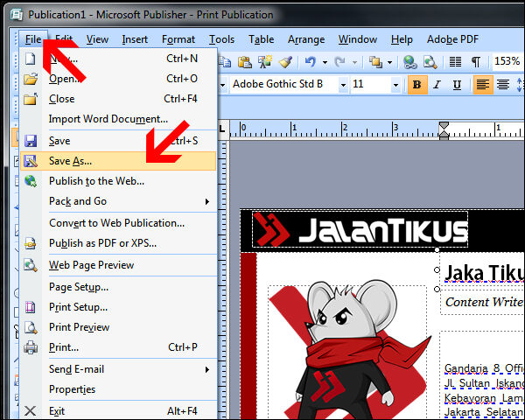Click the Close folder icon in menu

(x=31, y=99)
